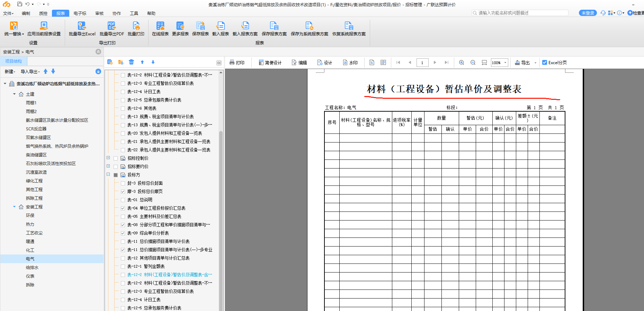This screenshot has height=311, width=644.
Task: Expand the 招标控制价 folder
Action: coord(108,158)
